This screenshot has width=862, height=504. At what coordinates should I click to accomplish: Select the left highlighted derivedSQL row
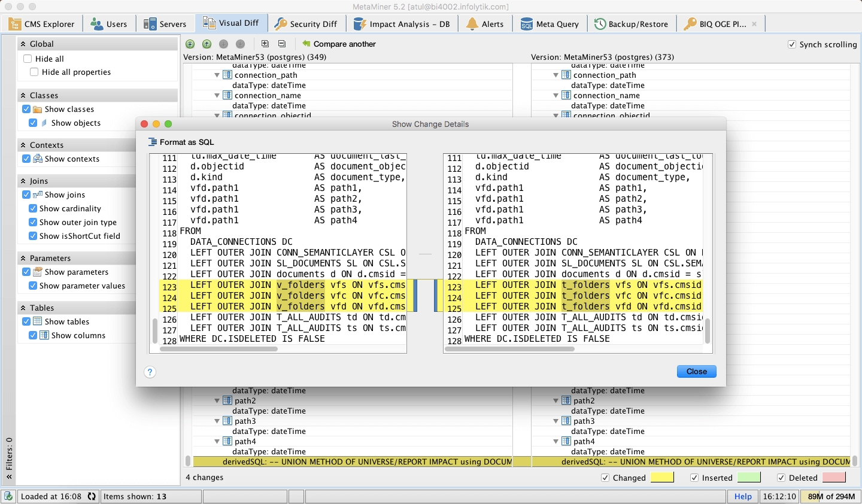click(353, 462)
